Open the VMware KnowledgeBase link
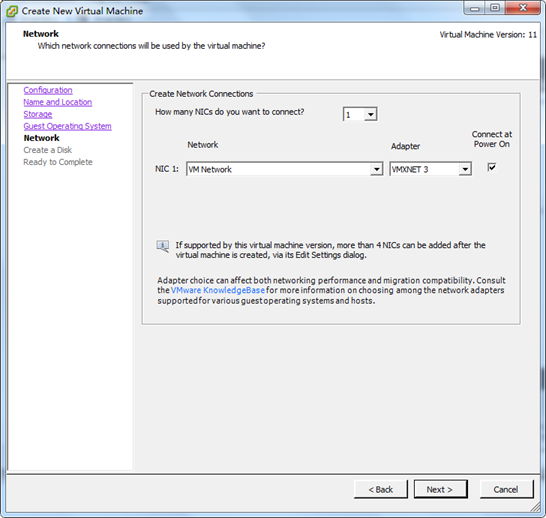The height and width of the screenshot is (518, 546). [218, 290]
